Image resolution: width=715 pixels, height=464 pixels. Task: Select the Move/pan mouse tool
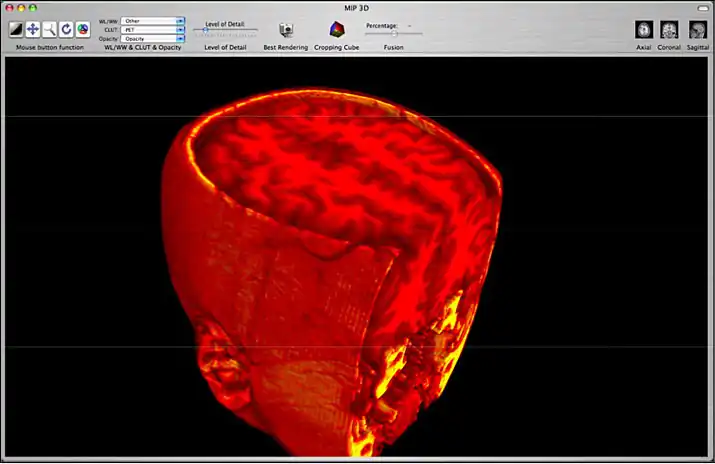pyautogui.click(x=33, y=30)
